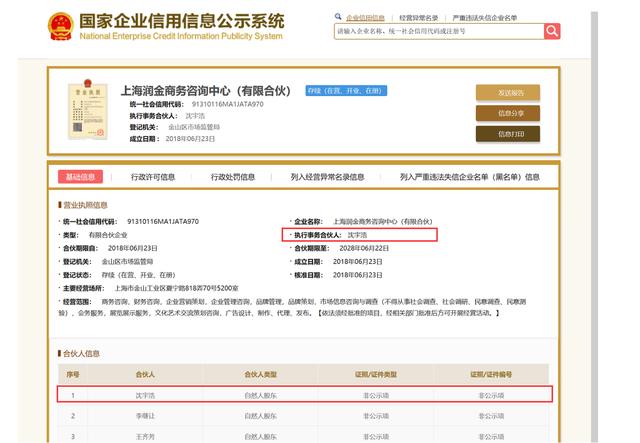640x443 pixels.
Task: Click the partner name in table row 1
Action: click(145, 396)
